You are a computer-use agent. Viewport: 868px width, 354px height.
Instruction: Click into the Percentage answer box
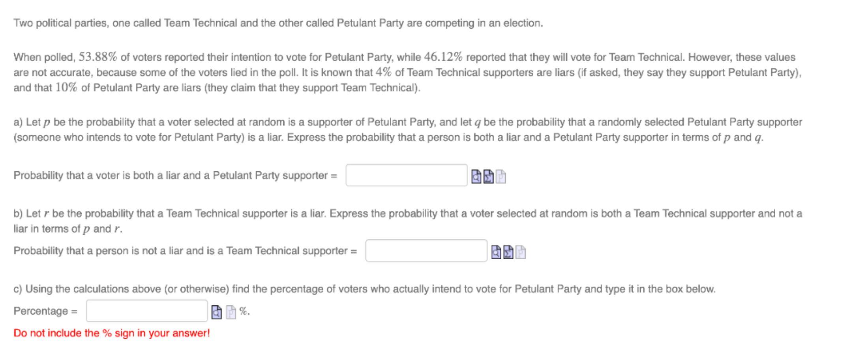click(147, 311)
